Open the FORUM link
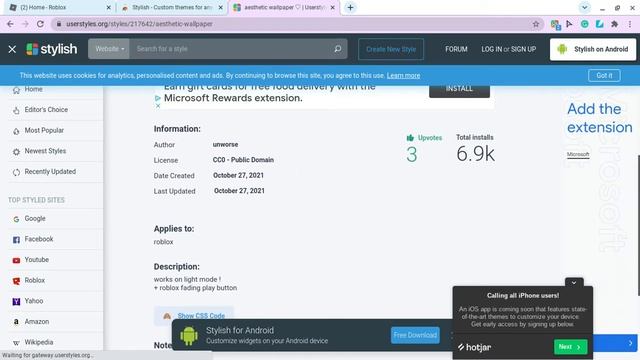The image size is (640, 360). 456,49
